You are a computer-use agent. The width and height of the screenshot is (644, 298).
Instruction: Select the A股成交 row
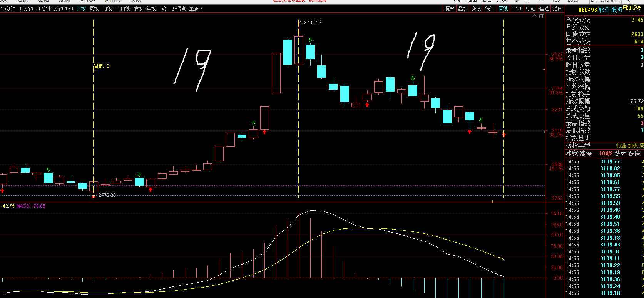604,20
